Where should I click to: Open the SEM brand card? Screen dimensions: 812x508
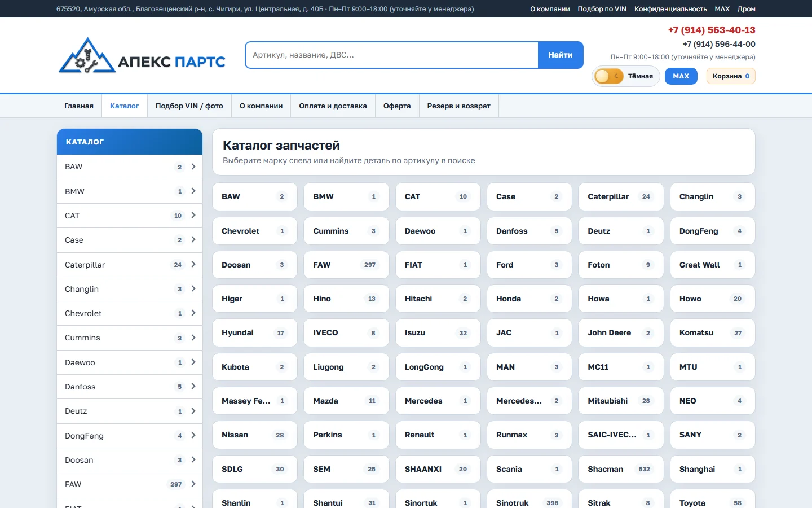click(346, 469)
